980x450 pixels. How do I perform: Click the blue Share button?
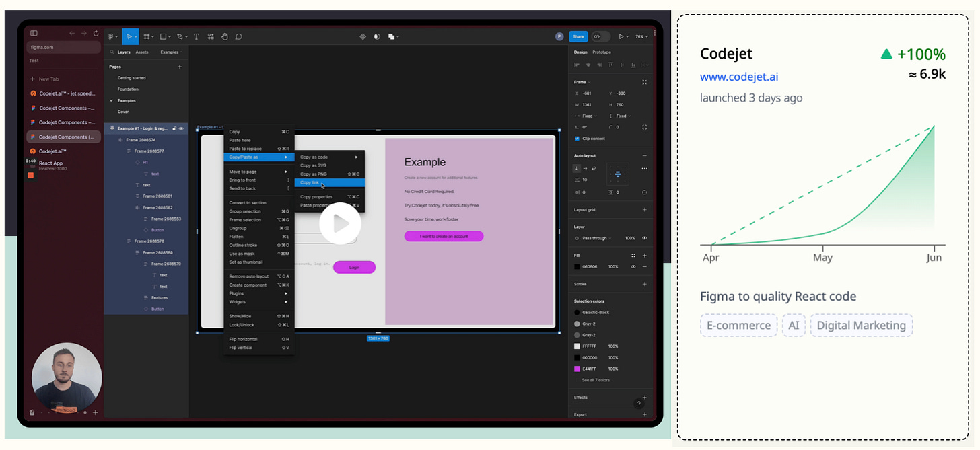click(x=577, y=36)
